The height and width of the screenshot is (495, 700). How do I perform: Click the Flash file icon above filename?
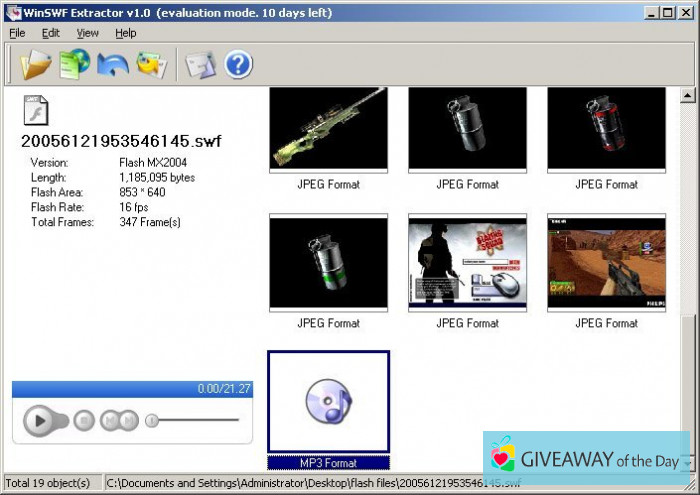pos(36,111)
